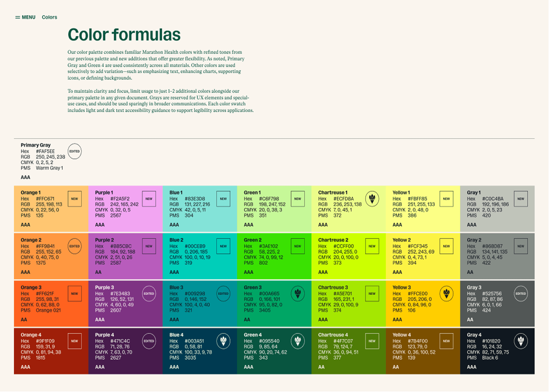The image size is (549, 392).
Task: Click the EDITED circle on Orange 2
Action: click(75, 247)
